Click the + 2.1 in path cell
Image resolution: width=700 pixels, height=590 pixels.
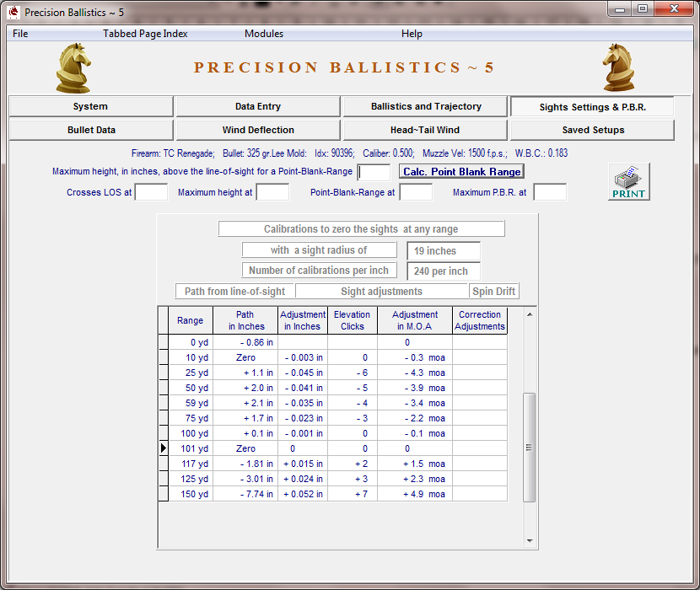(x=245, y=403)
